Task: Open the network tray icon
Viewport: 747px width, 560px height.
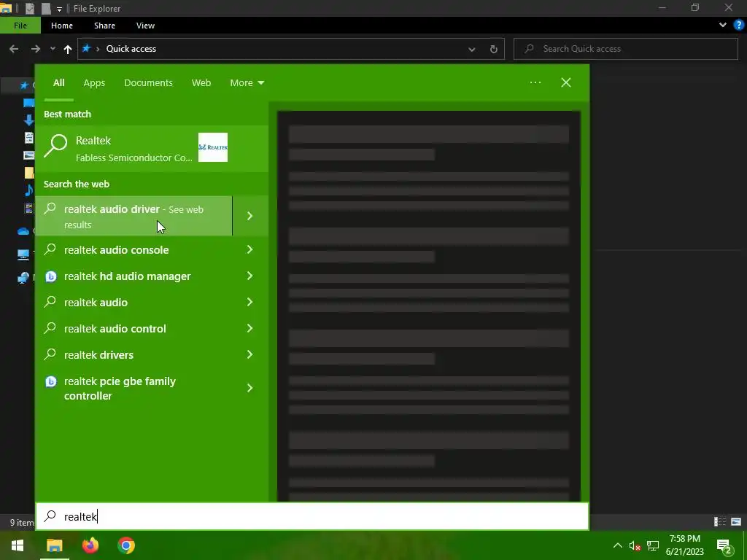Action: [x=653, y=545]
